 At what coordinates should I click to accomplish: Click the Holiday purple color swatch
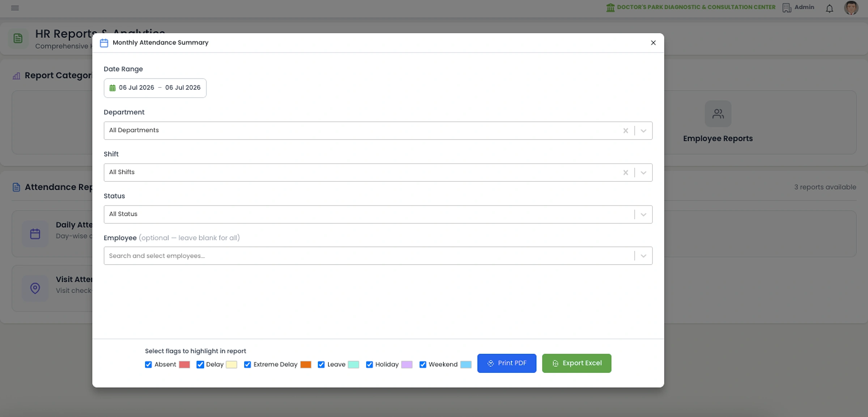[407, 365]
